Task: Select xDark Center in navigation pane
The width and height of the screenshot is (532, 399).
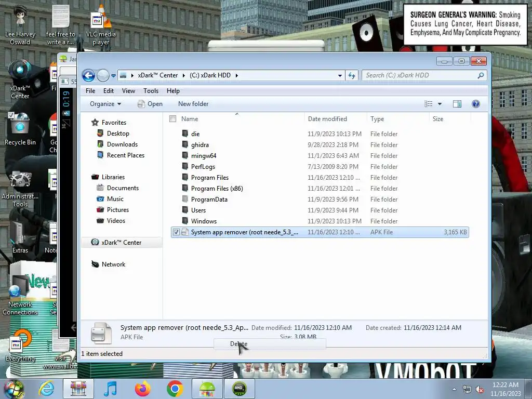Action: tap(121, 243)
